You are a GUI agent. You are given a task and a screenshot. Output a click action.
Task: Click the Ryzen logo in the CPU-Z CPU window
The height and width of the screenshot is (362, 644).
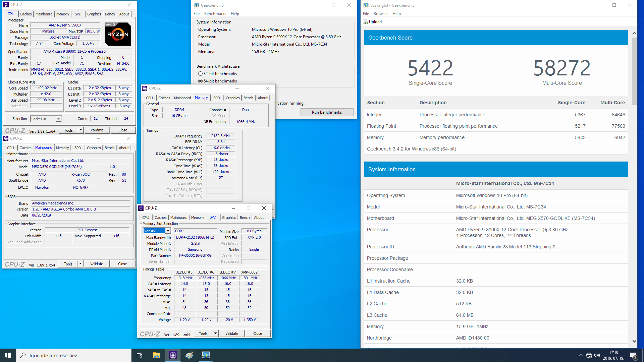click(x=118, y=34)
